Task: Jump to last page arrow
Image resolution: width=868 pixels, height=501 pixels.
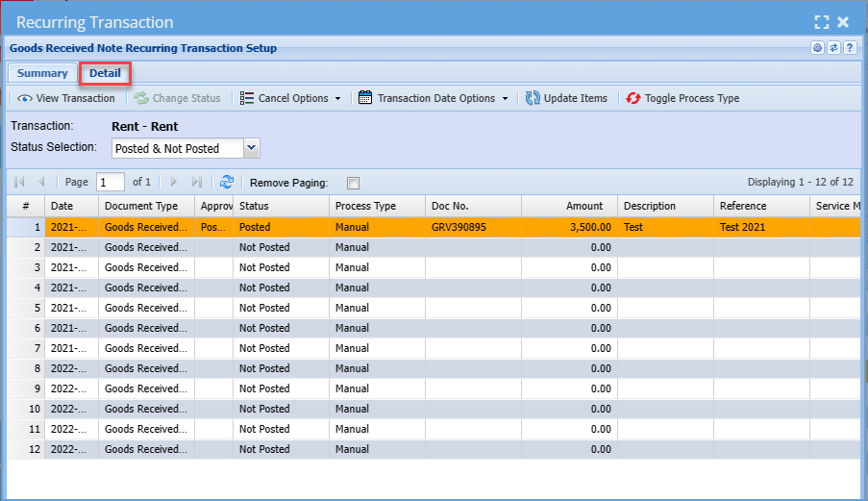Action: pos(197,182)
